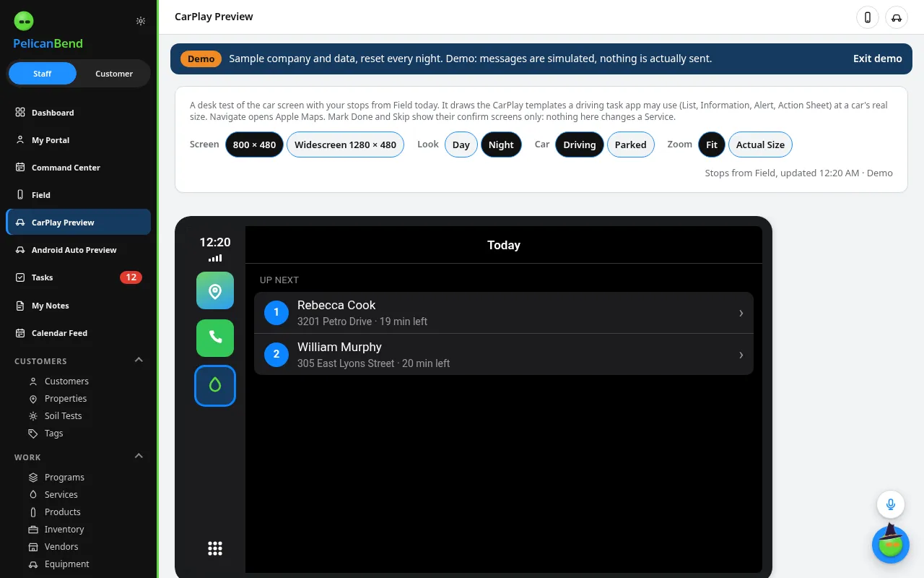Open the car preview icon in header
The width and height of the screenshot is (924, 578).
click(897, 17)
